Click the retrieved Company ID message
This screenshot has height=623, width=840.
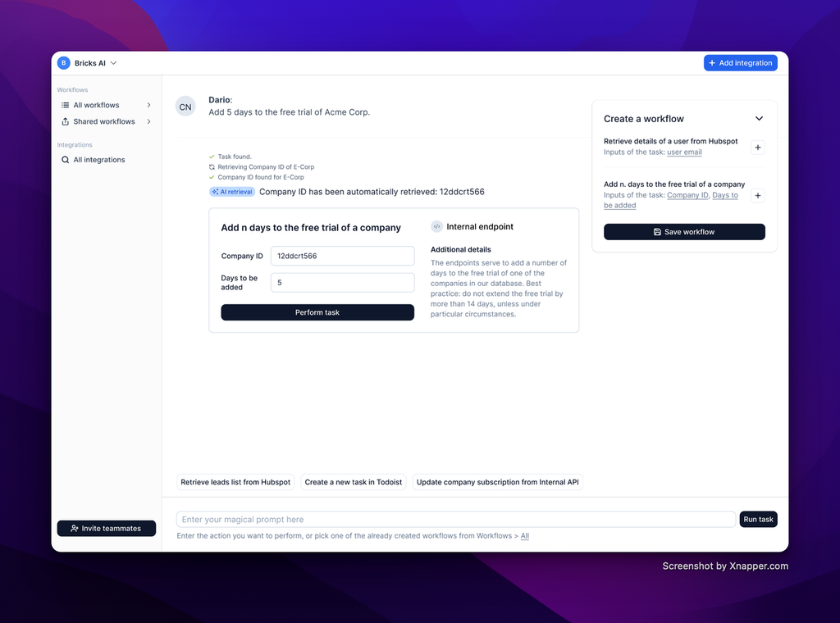(x=372, y=192)
